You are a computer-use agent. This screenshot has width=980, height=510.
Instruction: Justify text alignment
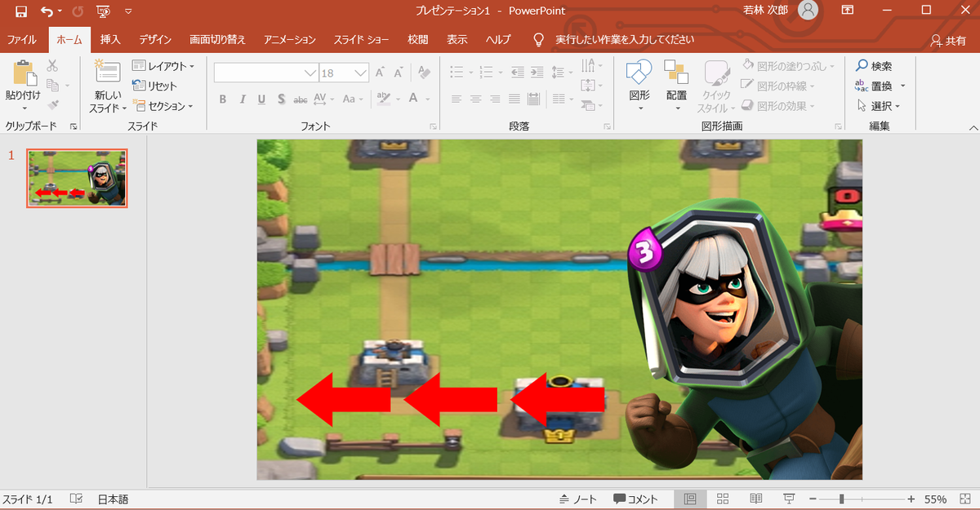(514, 99)
